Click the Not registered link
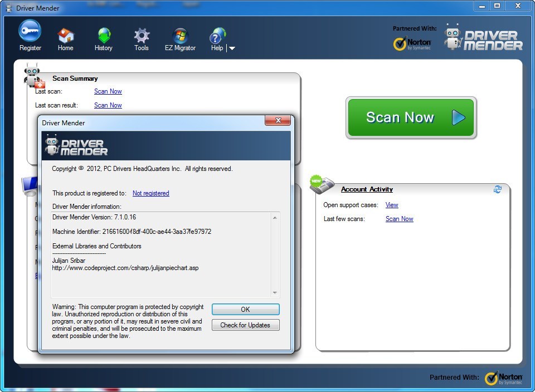 pos(151,193)
